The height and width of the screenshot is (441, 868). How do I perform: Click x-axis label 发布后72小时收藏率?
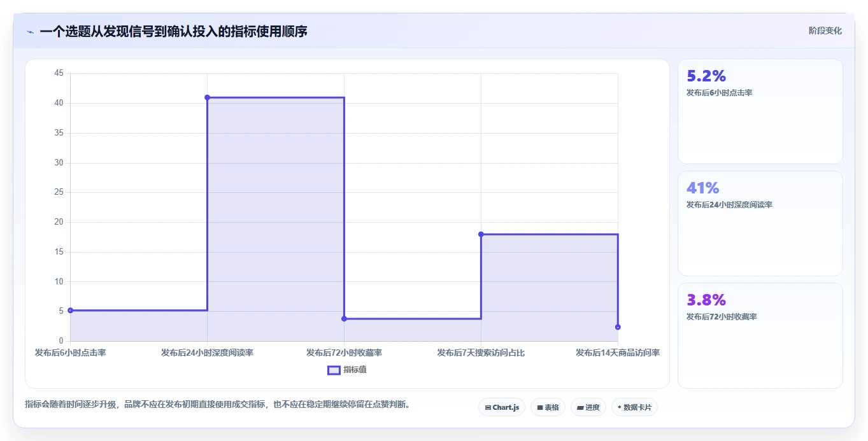coord(345,353)
